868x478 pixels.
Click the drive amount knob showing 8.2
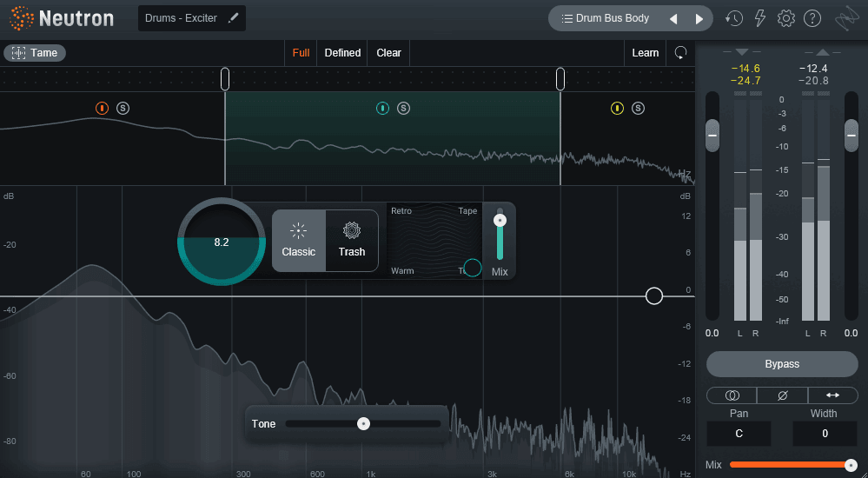(x=222, y=242)
